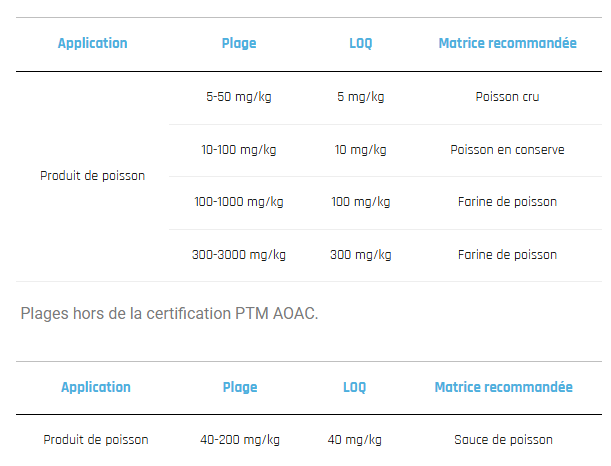Select the 10-100 mg/kg range cell

239,150
